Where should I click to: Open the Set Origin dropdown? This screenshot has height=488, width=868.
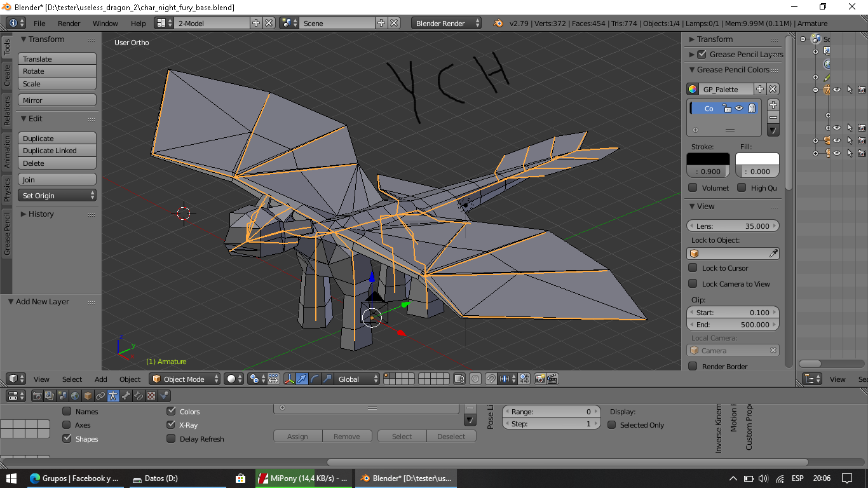point(57,196)
